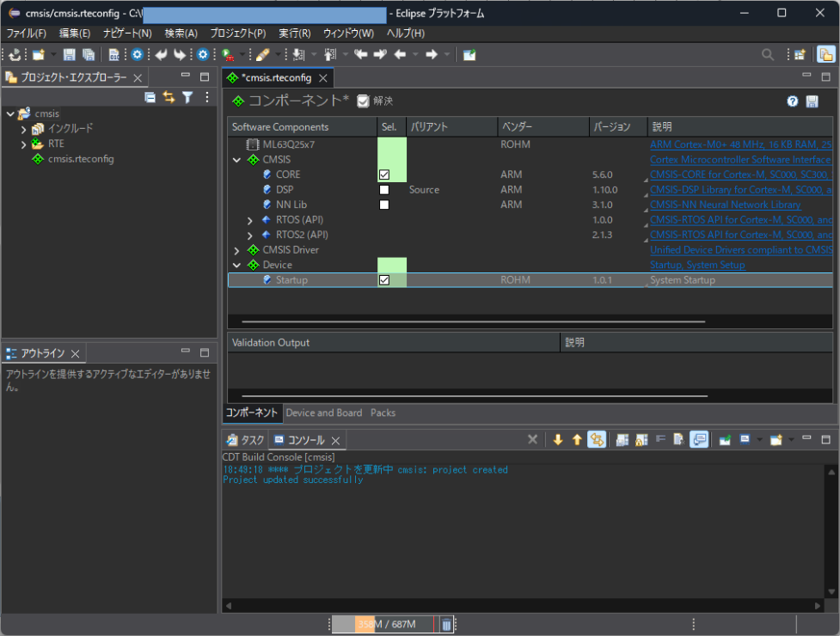Click the components table horizontal scrollbar
840x636 pixels.
click(x=473, y=321)
